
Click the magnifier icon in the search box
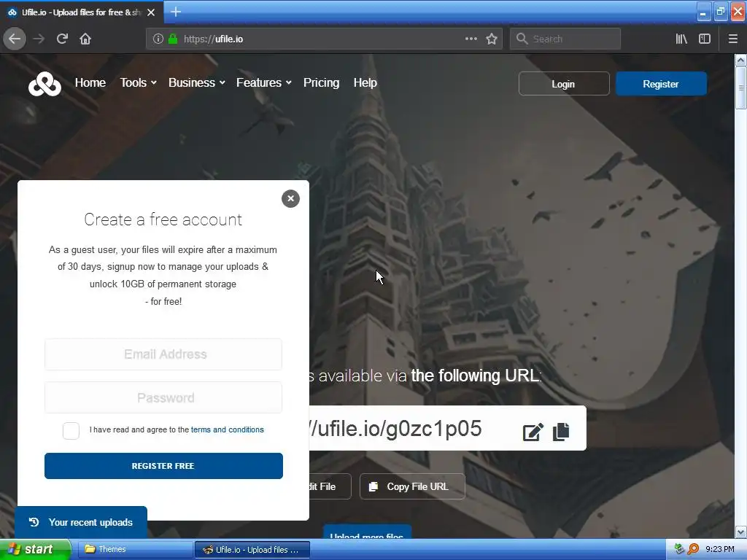[522, 39]
